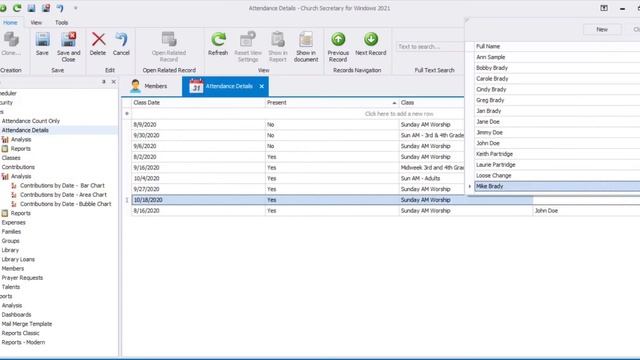640x360 pixels.
Task: Open Reports - Modern in navigation
Action: pyautogui.click(x=23, y=342)
